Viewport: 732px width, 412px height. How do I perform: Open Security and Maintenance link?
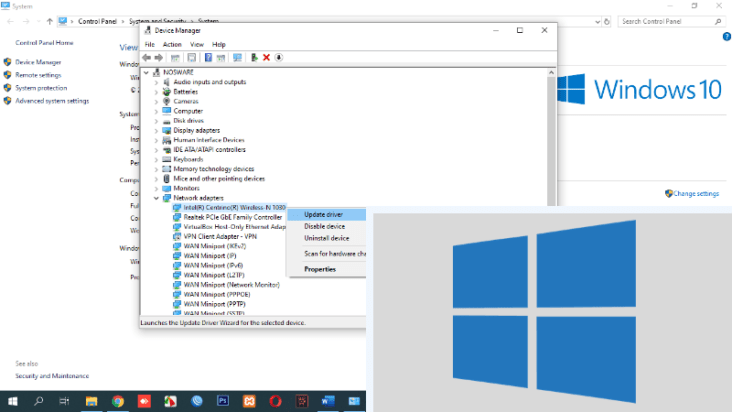coord(52,376)
